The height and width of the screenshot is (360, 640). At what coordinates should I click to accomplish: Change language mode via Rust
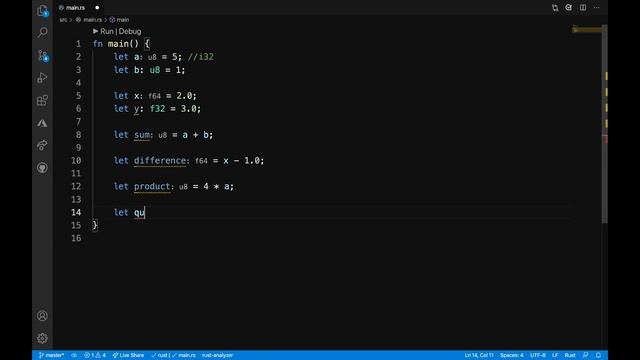(570, 355)
